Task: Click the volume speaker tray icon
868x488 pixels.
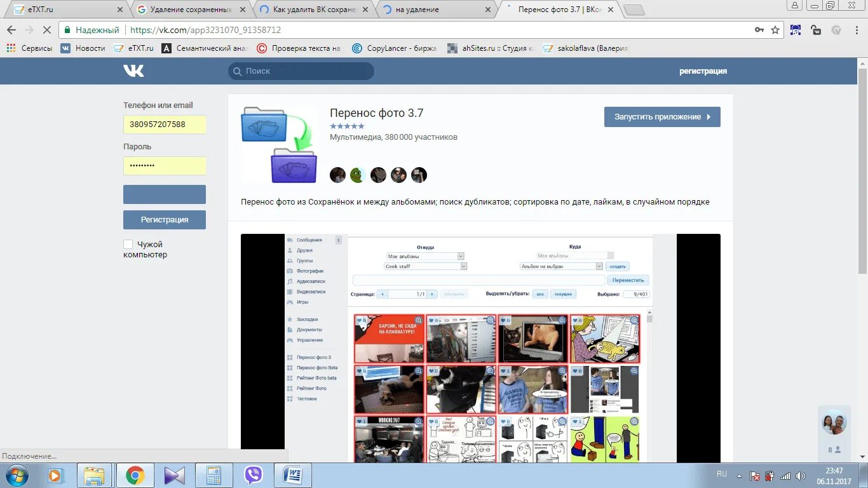Action: point(801,475)
